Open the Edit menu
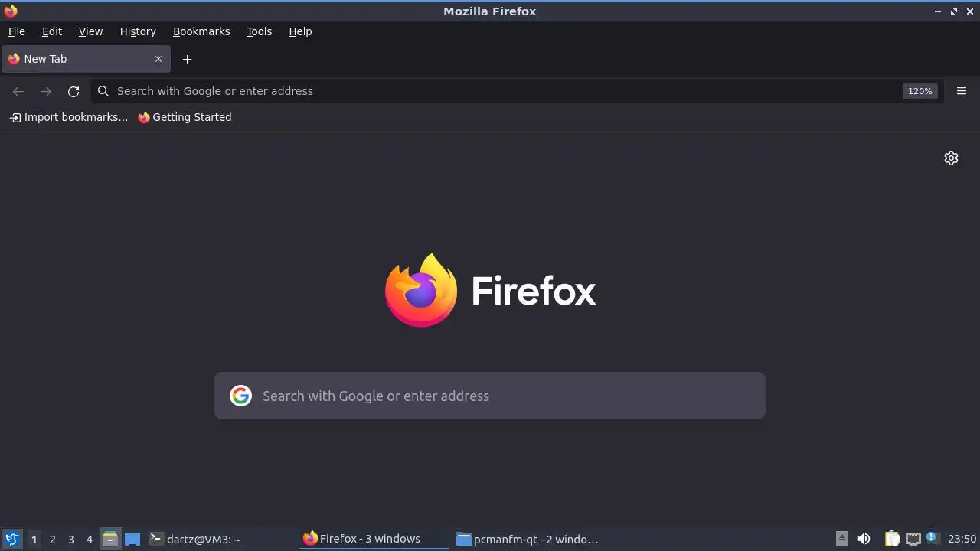This screenshot has width=980, height=551. tap(52, 31)
